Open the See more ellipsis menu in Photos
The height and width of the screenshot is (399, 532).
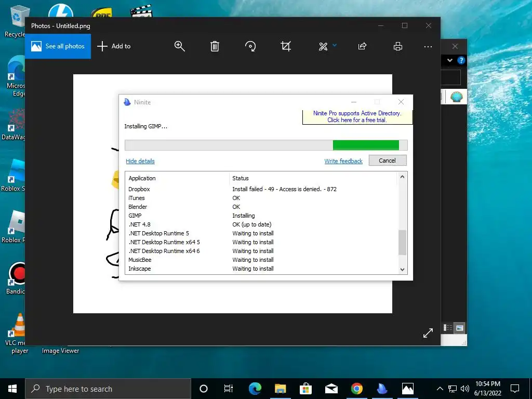[x=428, y=46]
